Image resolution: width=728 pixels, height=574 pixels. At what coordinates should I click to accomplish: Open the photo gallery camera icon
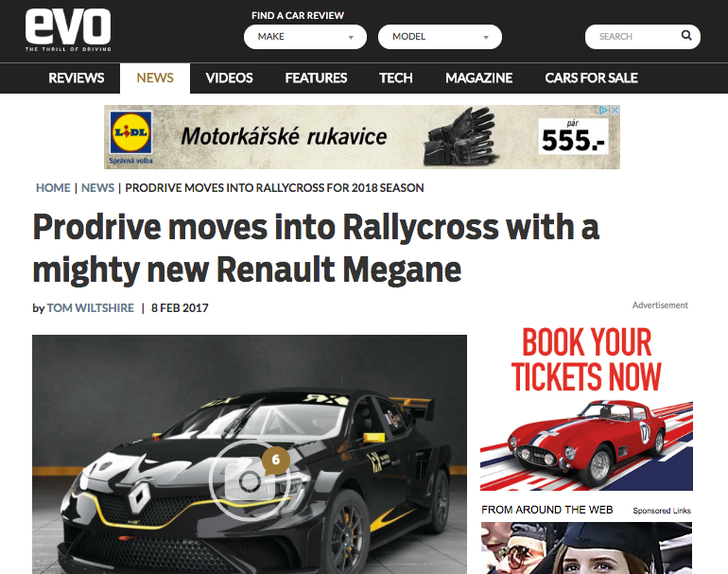click(x=250, y=481)
